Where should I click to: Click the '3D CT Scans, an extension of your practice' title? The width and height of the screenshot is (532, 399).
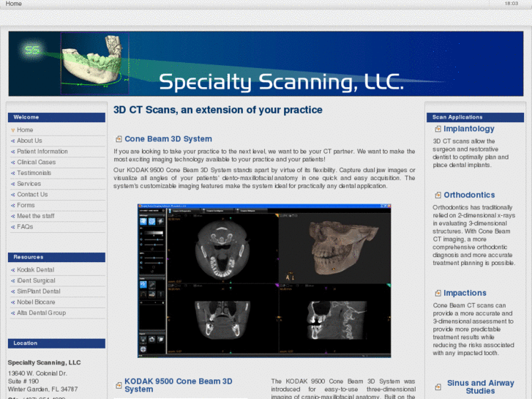pos(218,110)
